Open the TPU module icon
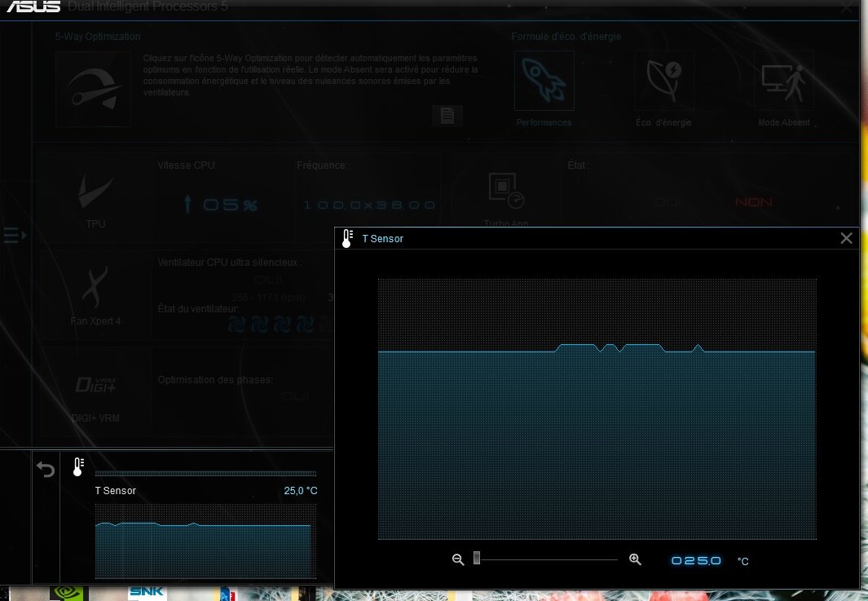 95,192
